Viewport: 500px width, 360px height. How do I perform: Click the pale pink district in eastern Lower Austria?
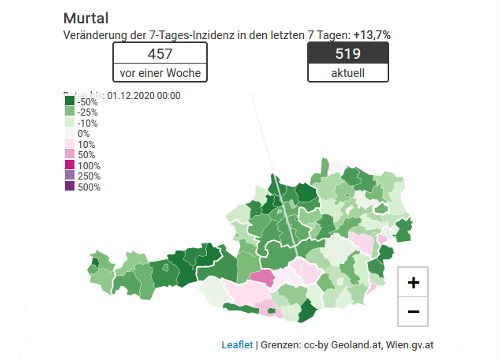(x=362, y=242)
